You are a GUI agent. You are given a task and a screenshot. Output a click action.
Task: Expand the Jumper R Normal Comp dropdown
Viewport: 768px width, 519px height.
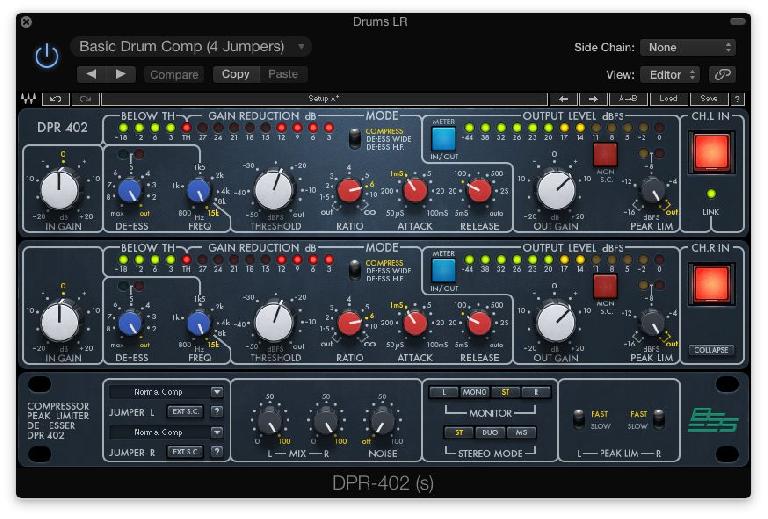[167, 432]
